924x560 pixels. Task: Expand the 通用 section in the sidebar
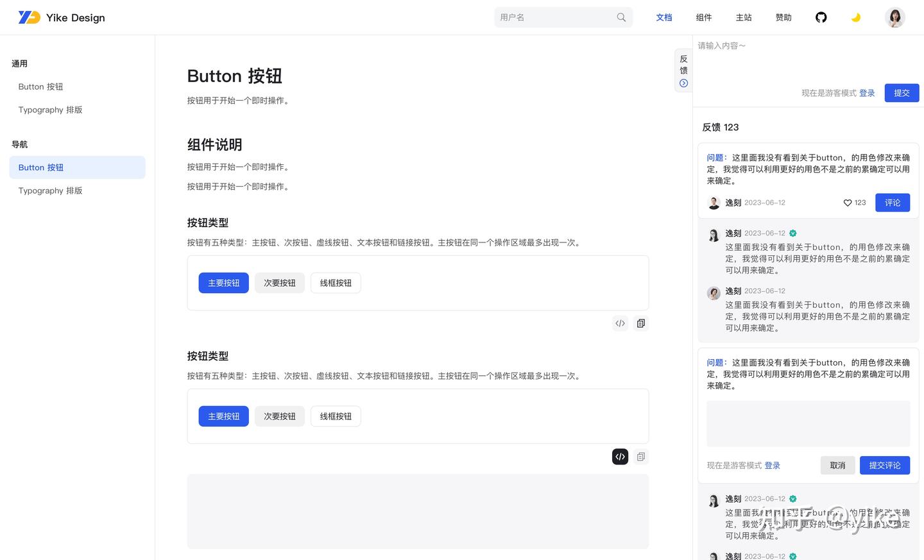pyautogui.click(x=20, y=64)
